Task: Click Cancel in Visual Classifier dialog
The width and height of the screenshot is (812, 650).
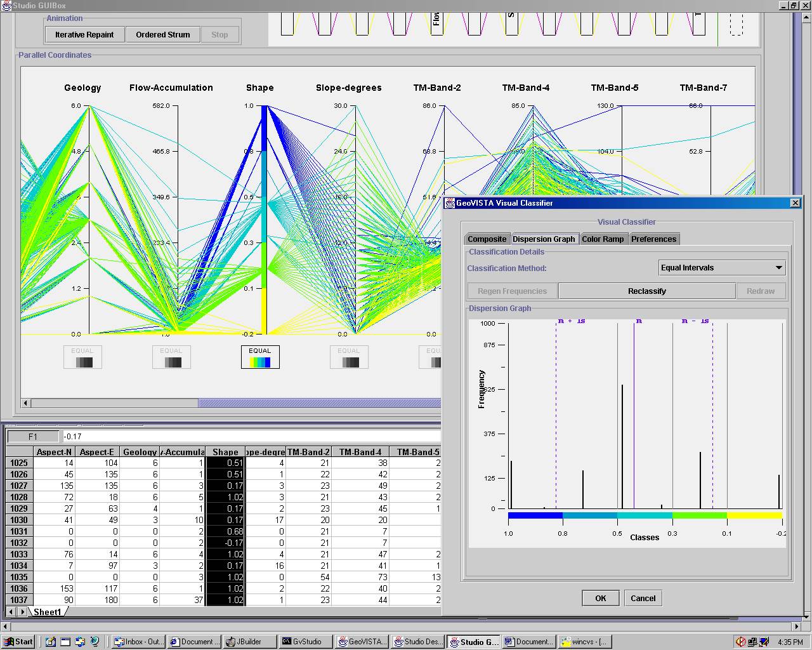Action: (643, 598)
